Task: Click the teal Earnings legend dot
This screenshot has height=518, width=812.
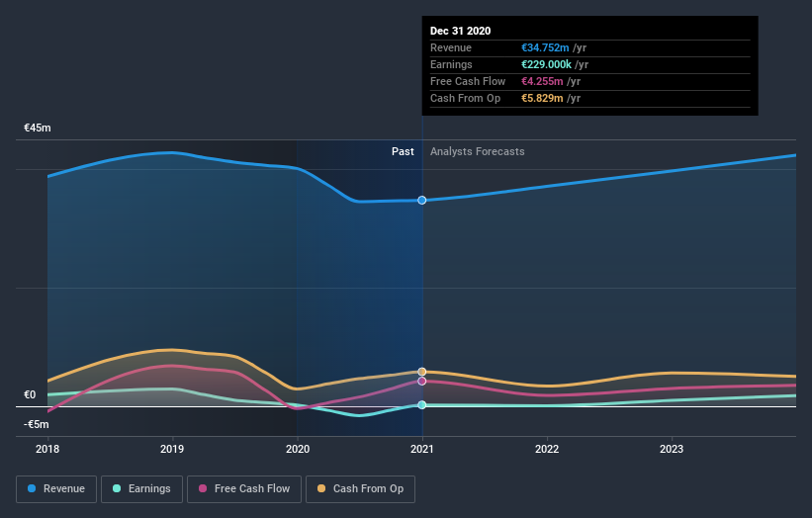Action: (x=117, y=488)
